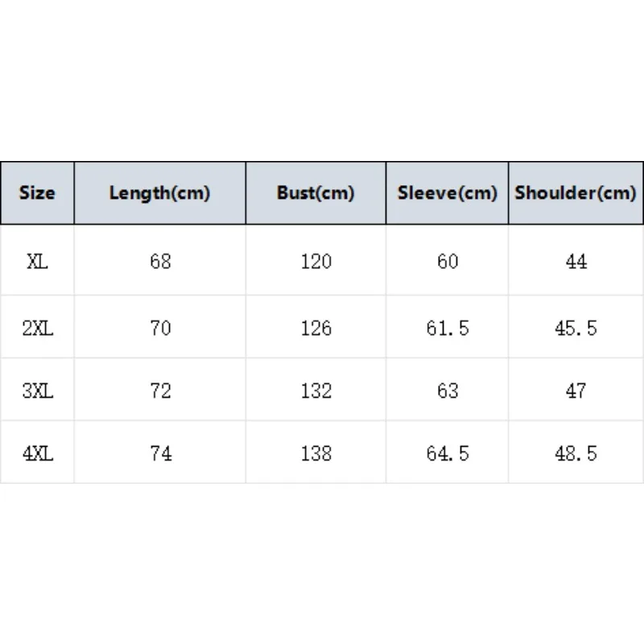
Task: Click the 3XL bust value 132
Action: point(316,390)
